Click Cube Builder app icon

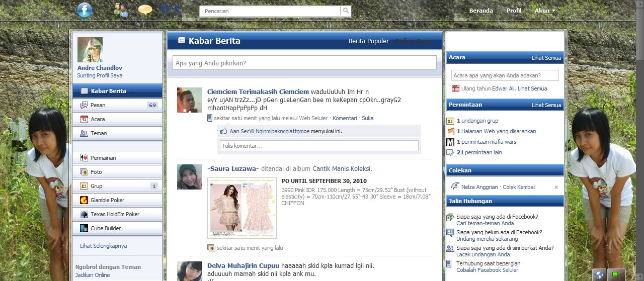[84, 228]
